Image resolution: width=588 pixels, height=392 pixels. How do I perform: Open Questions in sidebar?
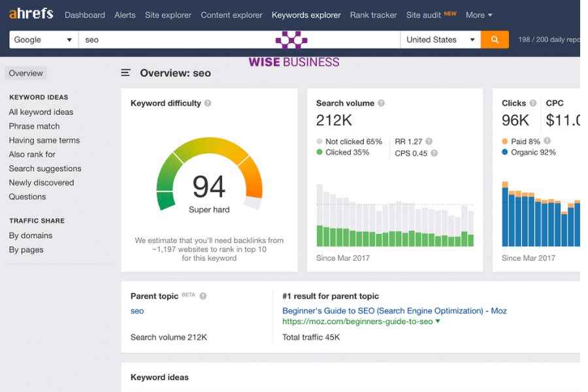(x=27, y=197)
